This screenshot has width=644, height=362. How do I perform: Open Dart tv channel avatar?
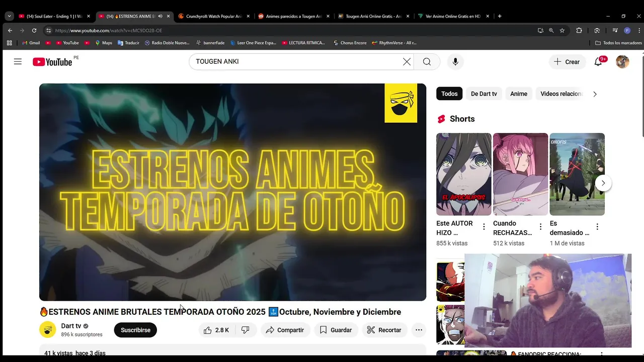tap(48, 329)
